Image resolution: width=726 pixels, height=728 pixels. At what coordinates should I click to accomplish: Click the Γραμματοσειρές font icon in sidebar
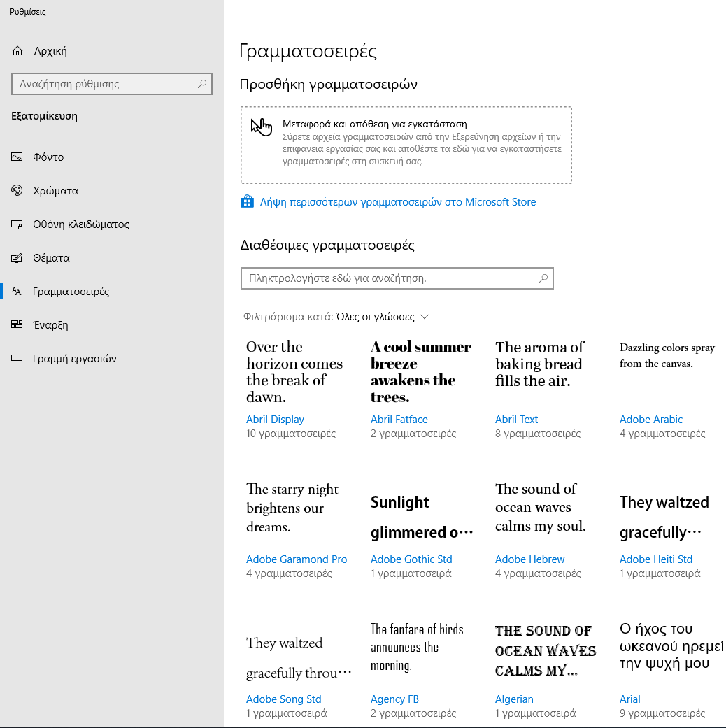click(x=17, y=291)
